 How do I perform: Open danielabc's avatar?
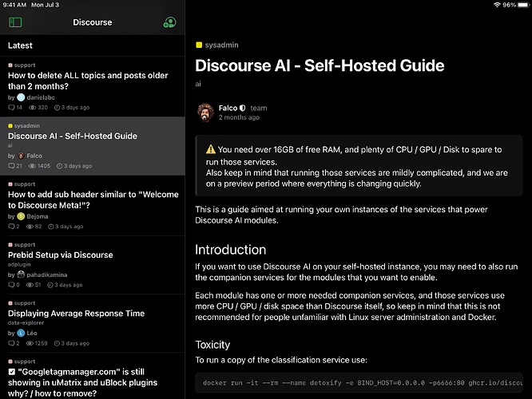point(21,97)
